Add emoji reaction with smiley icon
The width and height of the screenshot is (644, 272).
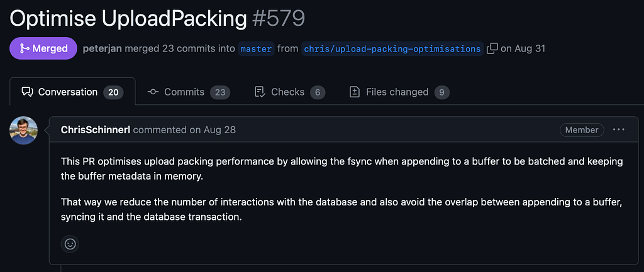point(70,244)
